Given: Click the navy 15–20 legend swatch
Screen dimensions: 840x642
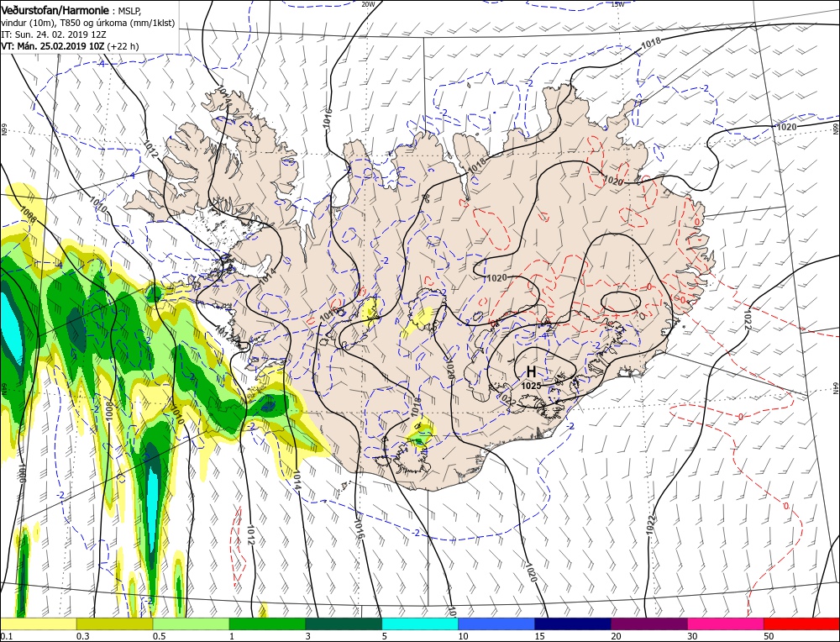Looking at the screenshot, I should pos(573,624).
